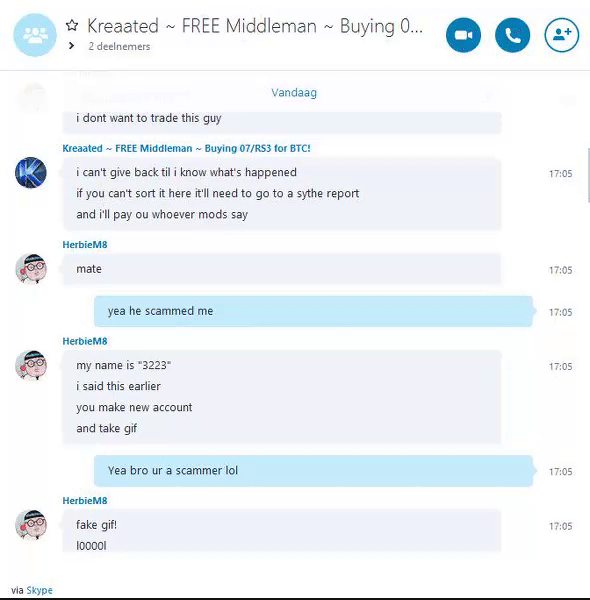Toggle the favorite star for this chat
This screenshot has width=590, height=600.
72,25
